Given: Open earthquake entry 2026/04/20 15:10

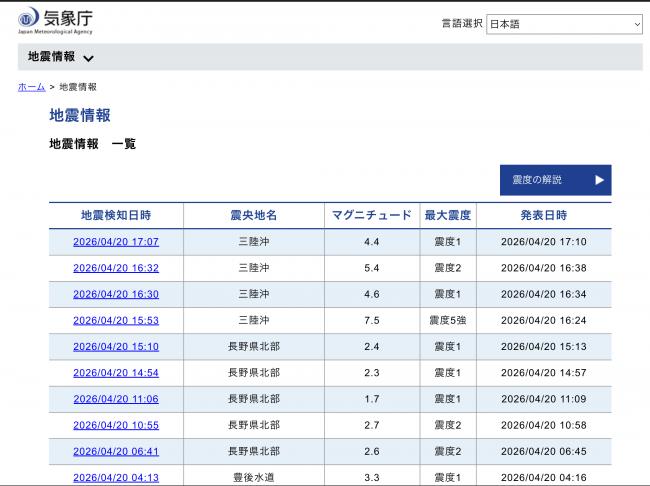Looking at the screenshot, I should pos(116,346).
